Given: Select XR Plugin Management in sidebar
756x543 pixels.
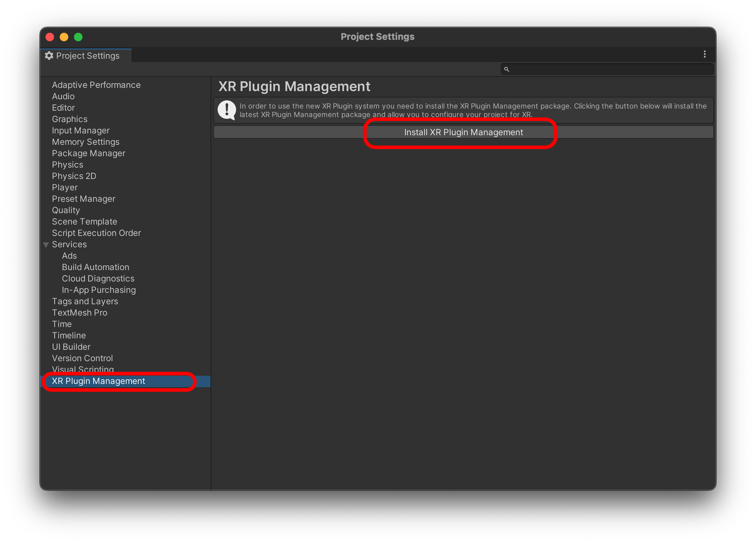Looking at the screenshot, I should click(x=99, y=381).
